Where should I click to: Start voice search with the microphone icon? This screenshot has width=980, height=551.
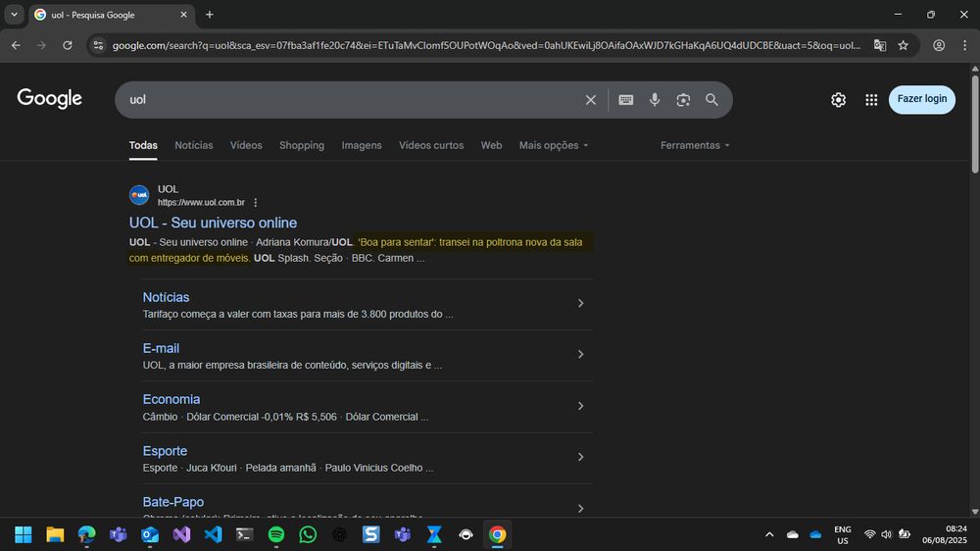tap(655, 99)
